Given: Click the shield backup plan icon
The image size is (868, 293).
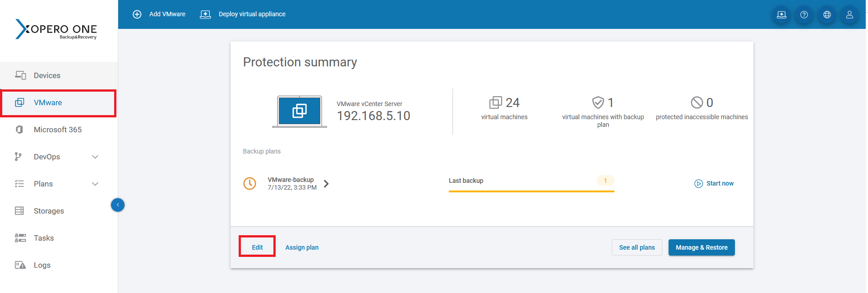Looking at the screenshot, I should click(x=598, y=102).
